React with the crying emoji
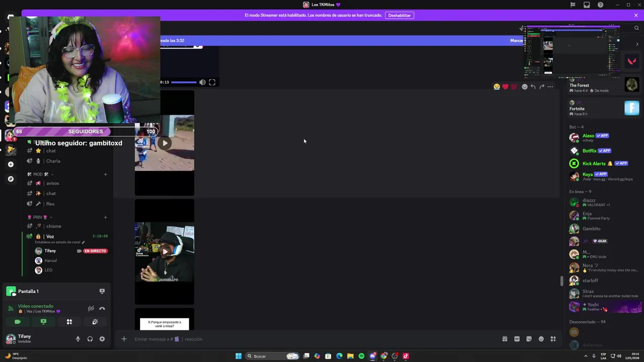Image resolution: width=644 pixels, height=362 pixels. [x=497, y=87]
